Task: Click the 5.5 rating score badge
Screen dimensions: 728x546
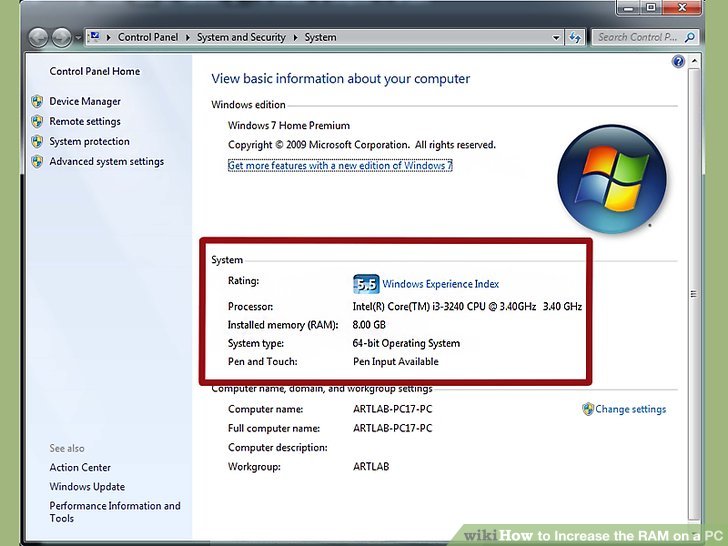Action: pyautogui.click(x=366, y=284)
